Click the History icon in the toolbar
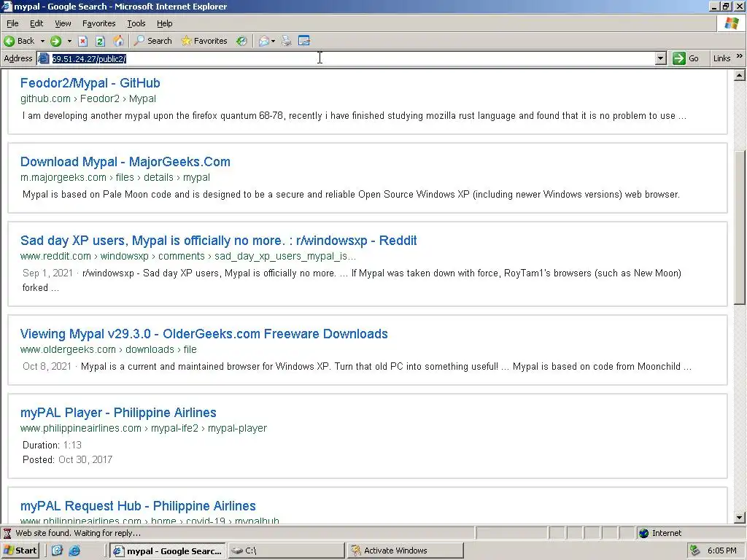The height and width of the screenshot is (560, 747). pyautogui.click(x=242, y=41)
